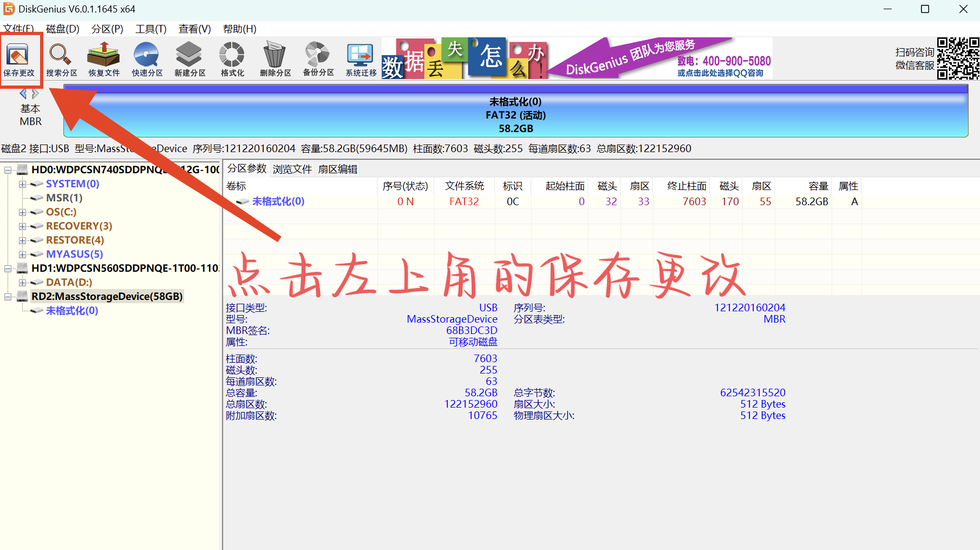Switch to the 浏览文件 tab
The width and height of the screenshot is (980, 550).
(x=292, y=169)
